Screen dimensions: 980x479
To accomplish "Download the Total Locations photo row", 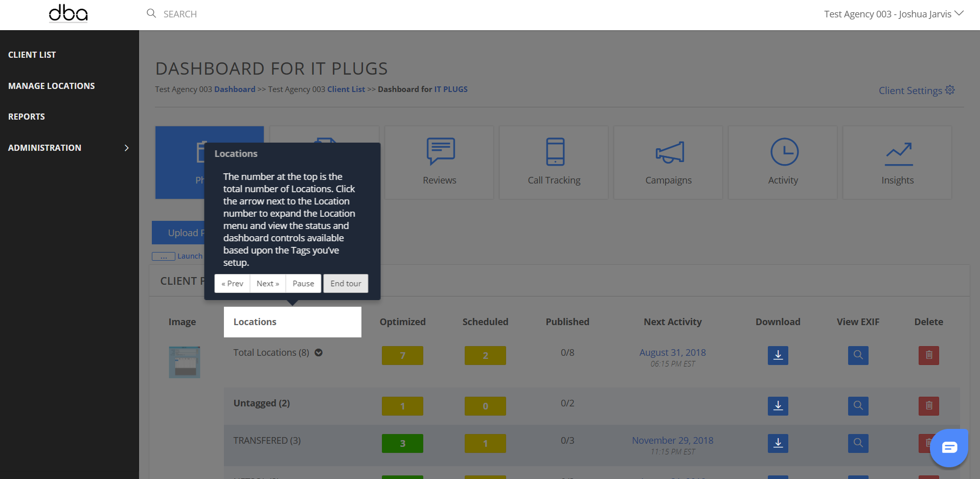I will [x=778, y=355].
